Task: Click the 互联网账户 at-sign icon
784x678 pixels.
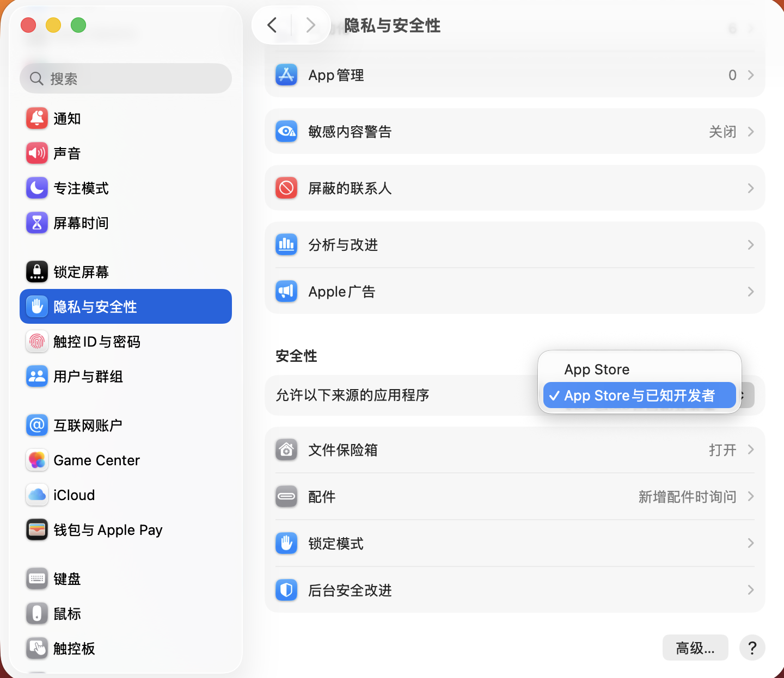Action: [x=37, y=426]
